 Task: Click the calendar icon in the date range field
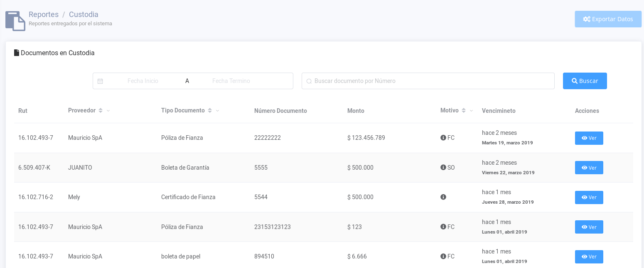coord(100,81)
